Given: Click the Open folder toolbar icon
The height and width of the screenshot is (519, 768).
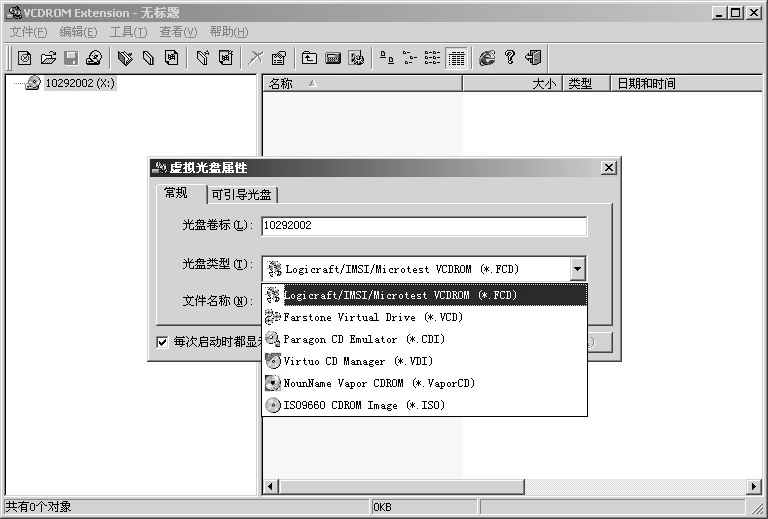Looking at the screenshot, I should tap(48, 58).
